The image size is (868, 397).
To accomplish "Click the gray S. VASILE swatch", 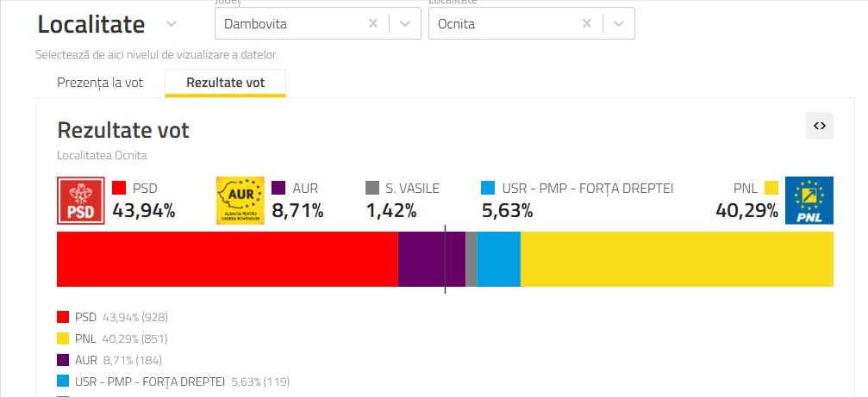I will pos(372,188).
